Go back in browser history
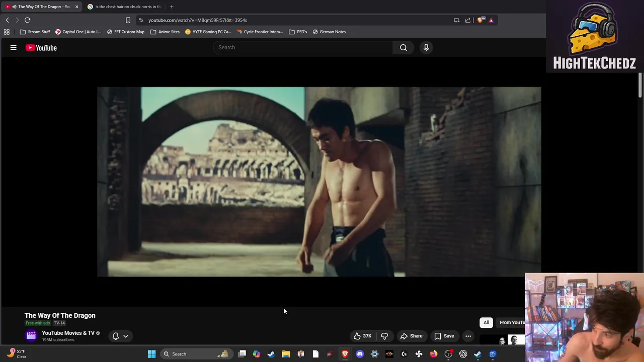The width and height of the screenshot is (644, 362). (x=7, y=20)
